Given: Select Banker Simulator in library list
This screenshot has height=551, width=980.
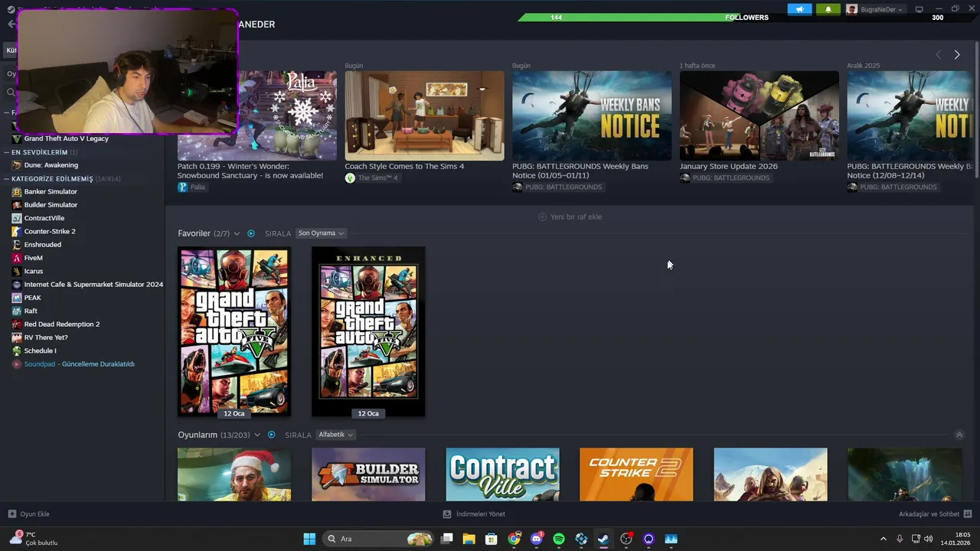Looking at the screenshot, I should pyautogui.click(x=50, y=191).
